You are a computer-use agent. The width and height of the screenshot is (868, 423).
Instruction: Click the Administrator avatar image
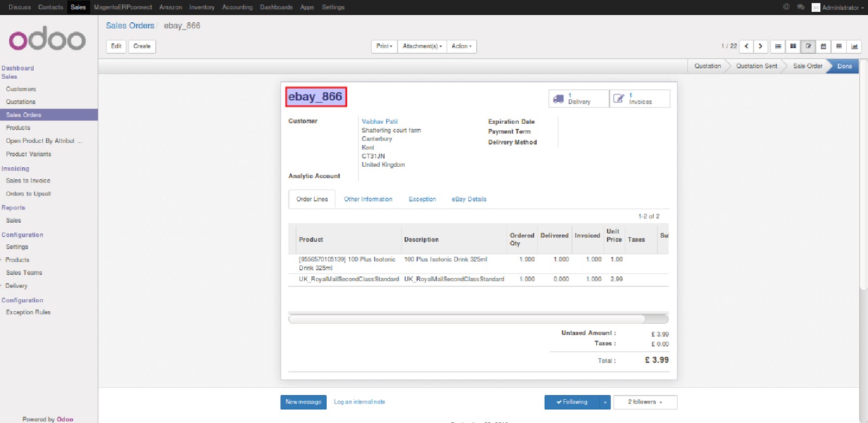[815, 8]
